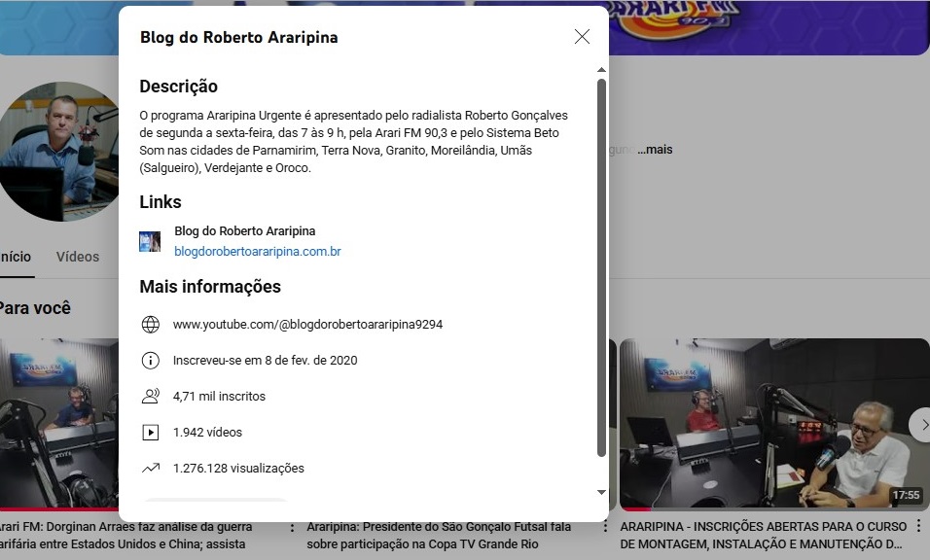Click the info icon beside the join date

pyautogui.click(x=151, y=361)
